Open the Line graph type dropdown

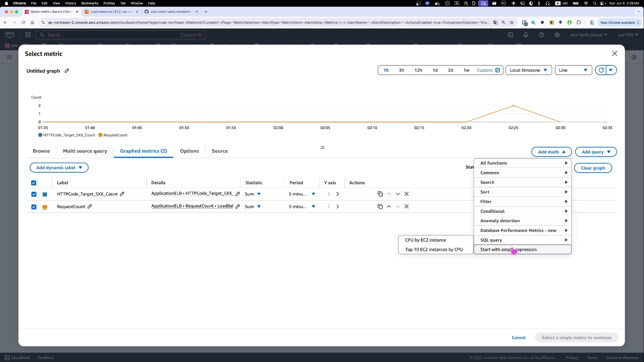573,70
